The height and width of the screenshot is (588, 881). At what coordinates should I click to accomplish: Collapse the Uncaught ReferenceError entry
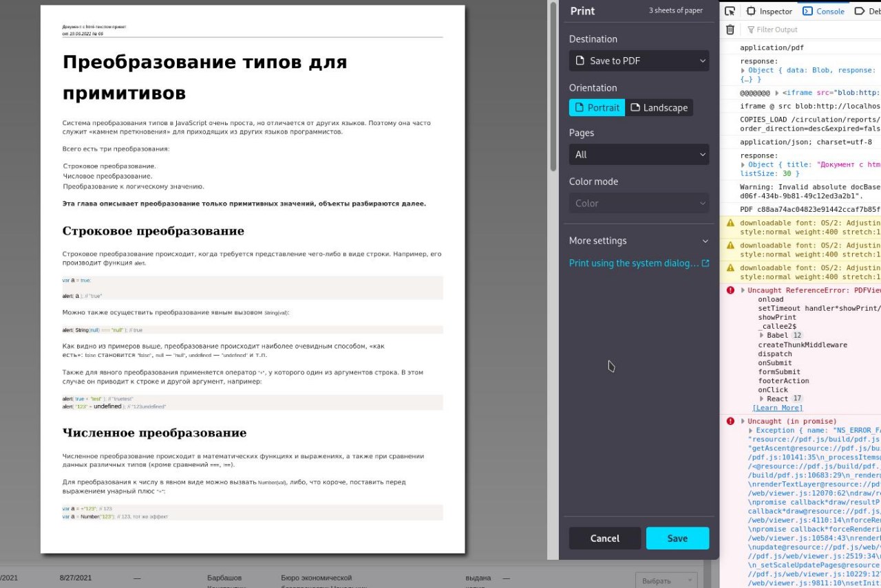click(743, 291)
